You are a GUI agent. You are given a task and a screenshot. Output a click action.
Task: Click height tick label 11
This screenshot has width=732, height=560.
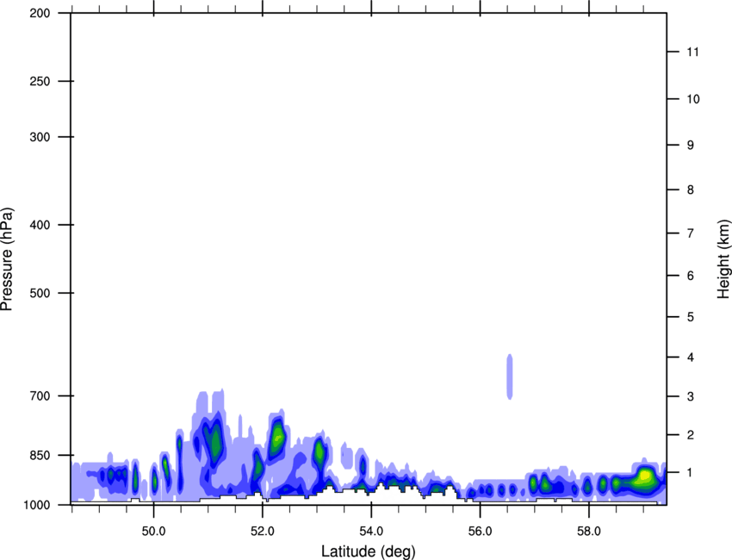point(693,52)
